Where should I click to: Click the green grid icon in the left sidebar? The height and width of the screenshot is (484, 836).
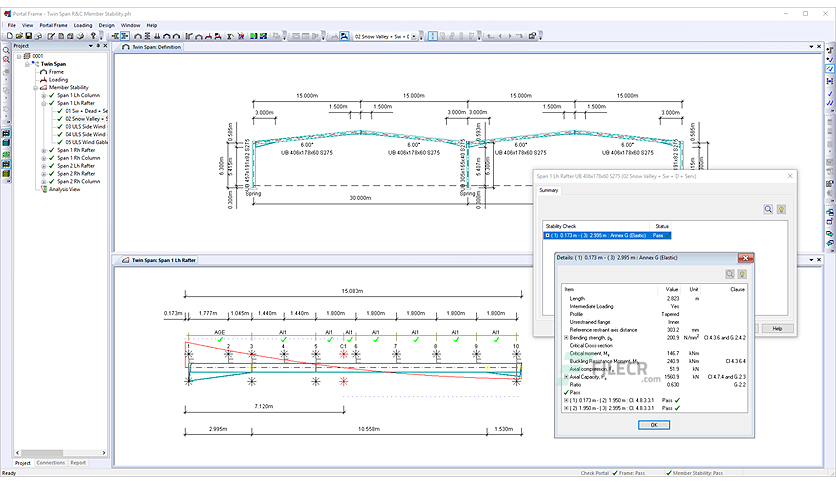point(6,155)
